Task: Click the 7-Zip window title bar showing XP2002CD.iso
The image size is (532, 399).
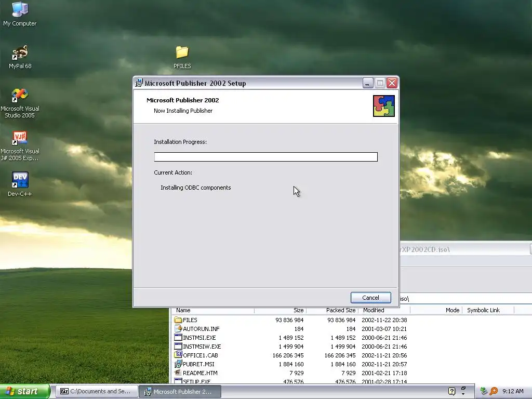Action: pos(465,249)
